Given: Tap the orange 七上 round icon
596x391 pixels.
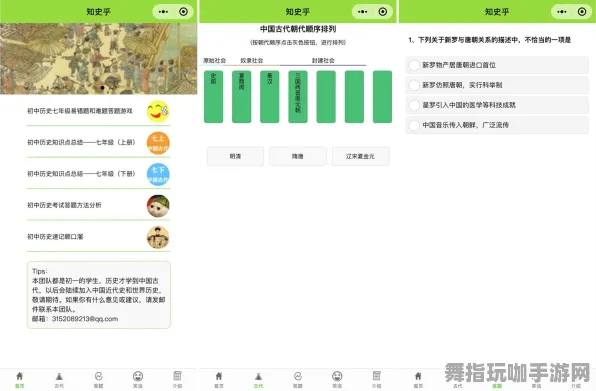Looking at the screenshot, I should click(x=158, y=143).
